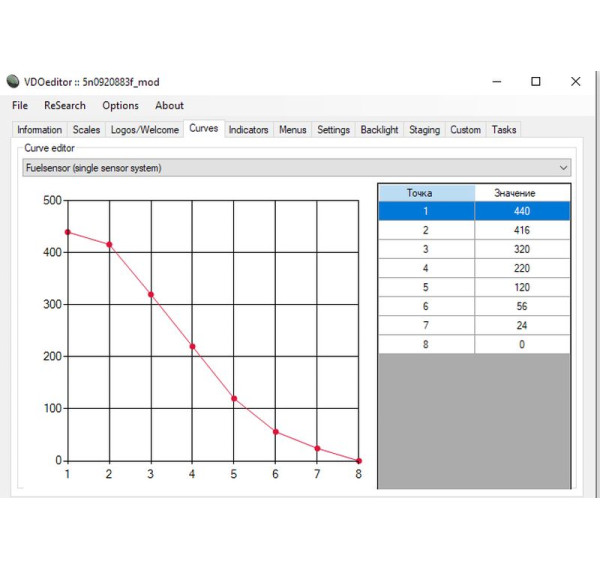Open the Options menu

pyautogui.click(x=120, y=105)
